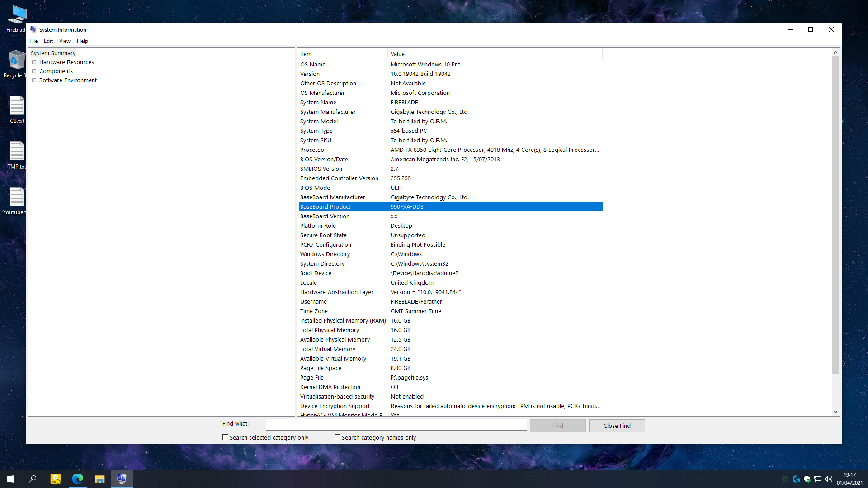Click the green circular tray icon
The width and height of the screenshot is (868, 488).
tap(785, 479)
